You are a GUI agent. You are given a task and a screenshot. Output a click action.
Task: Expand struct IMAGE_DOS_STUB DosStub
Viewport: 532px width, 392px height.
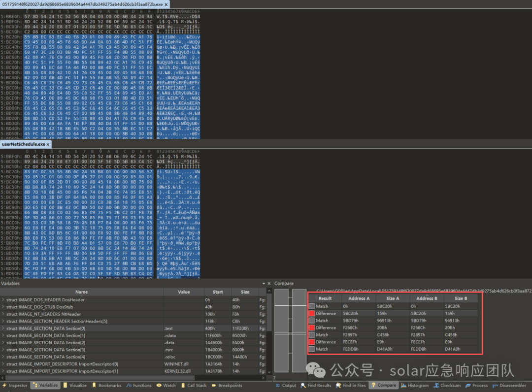point(3,307)
